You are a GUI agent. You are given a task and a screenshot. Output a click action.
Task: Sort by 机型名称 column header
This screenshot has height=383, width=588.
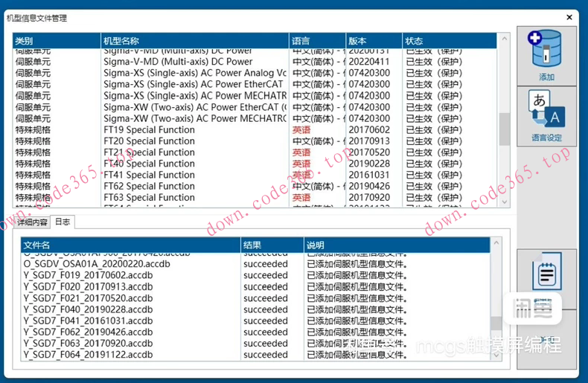click(x=194, y=41)
